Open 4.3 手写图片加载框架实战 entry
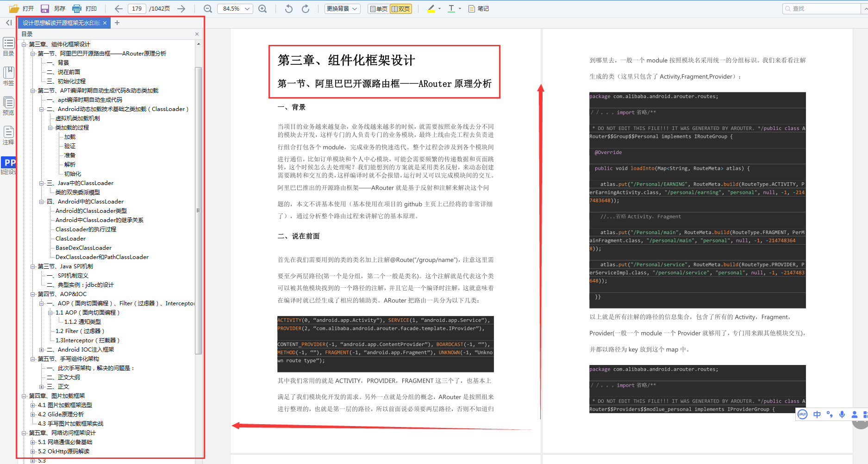The height and width of the screenshot is (464, 868). pyautogui.click(x=71, y=424)
